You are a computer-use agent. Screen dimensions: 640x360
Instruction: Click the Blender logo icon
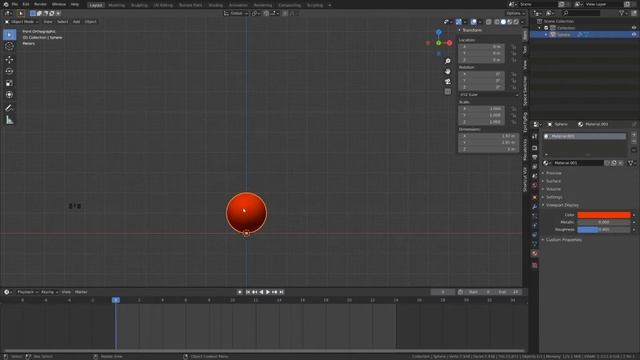pos(6,4)
